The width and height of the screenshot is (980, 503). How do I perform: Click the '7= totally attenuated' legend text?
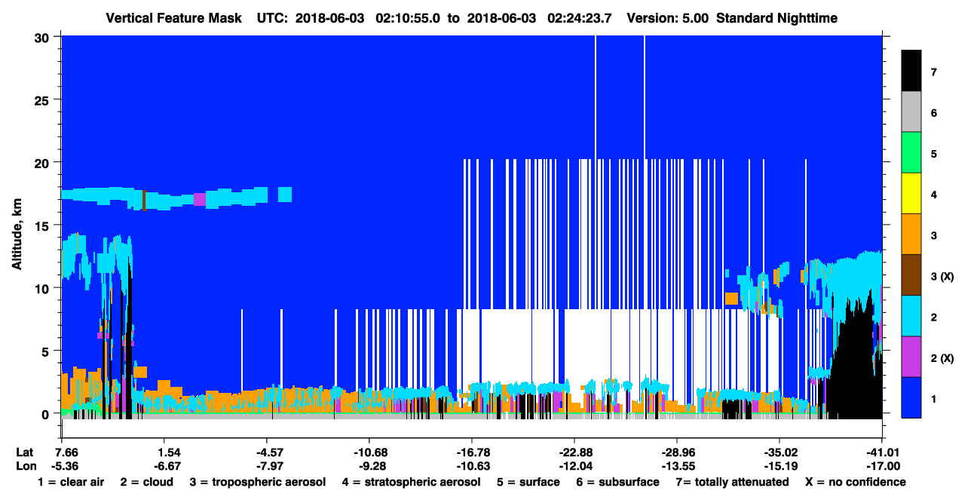click(x=732, y=482)
